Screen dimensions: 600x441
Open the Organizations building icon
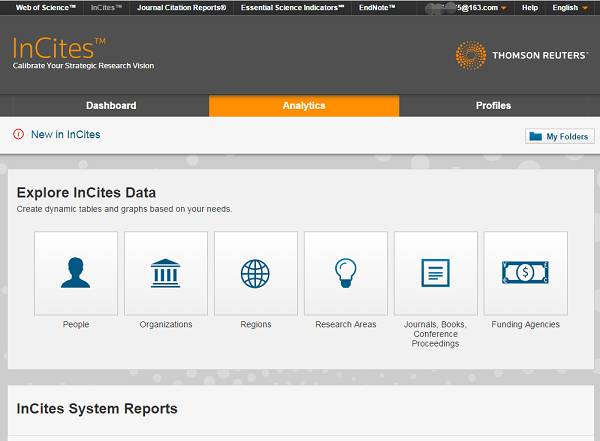pyautogui.click(x=166, y=273)
